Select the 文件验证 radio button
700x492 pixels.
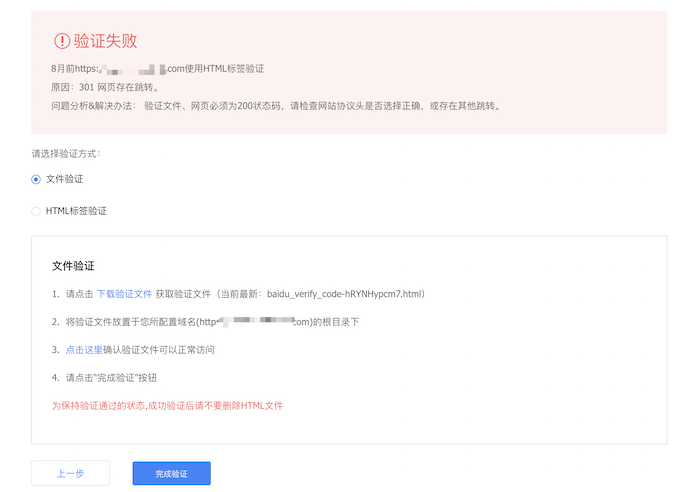coord(36,179)
